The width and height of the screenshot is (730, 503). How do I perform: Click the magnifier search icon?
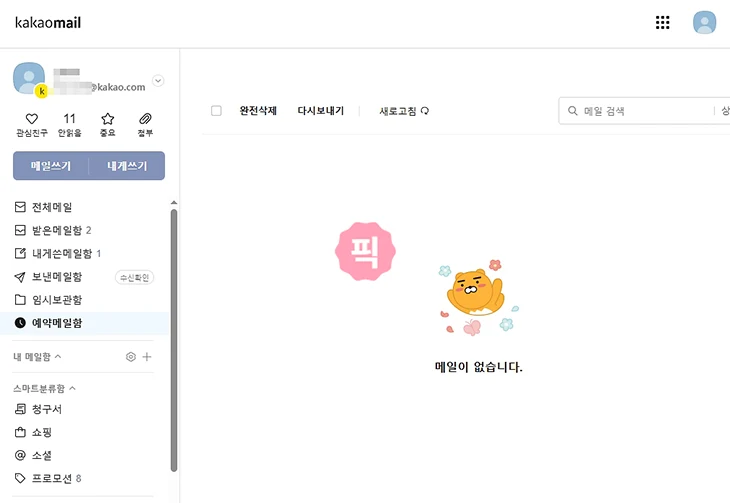tap(573, 111)
